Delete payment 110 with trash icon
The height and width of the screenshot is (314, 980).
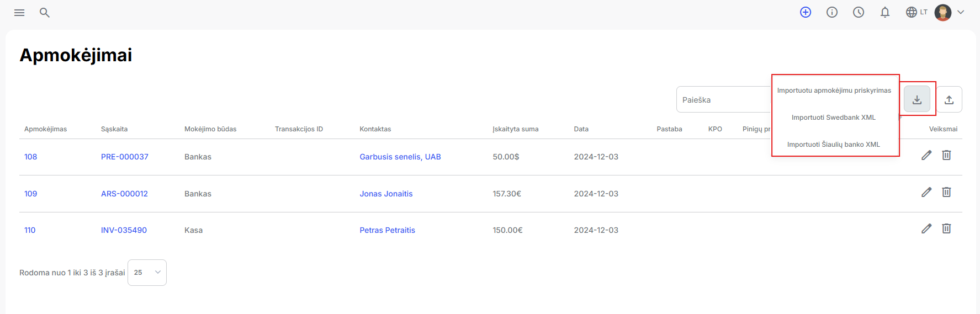(x=946, y=228)
